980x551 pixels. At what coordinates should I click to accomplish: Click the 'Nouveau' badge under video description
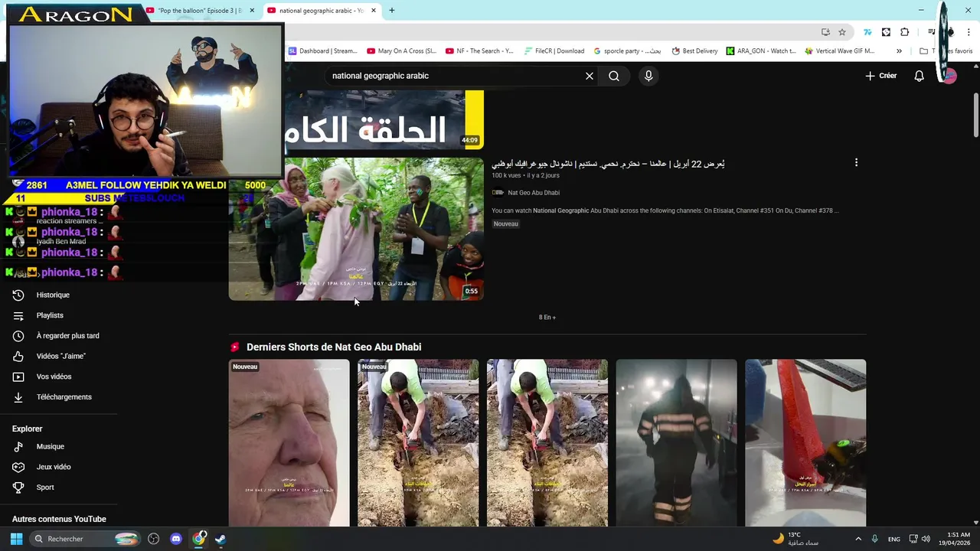(506, 224)
